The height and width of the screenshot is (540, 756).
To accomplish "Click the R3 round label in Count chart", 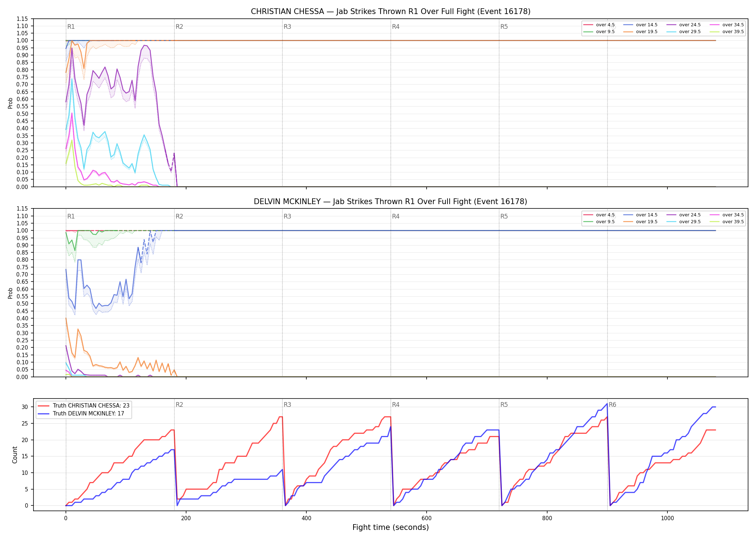I will 287,405.
